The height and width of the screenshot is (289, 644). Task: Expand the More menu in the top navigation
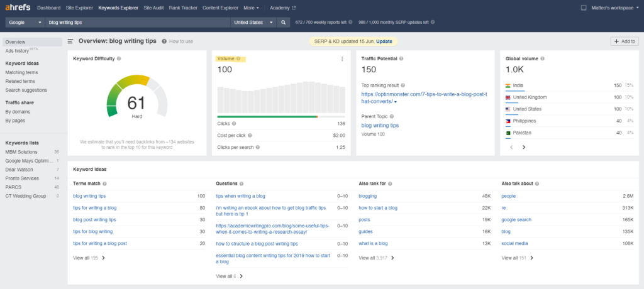tap(251, 8)
